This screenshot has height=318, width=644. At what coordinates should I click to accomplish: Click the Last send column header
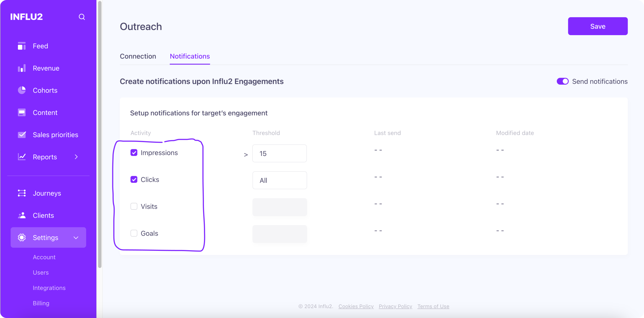pos(387,133)
